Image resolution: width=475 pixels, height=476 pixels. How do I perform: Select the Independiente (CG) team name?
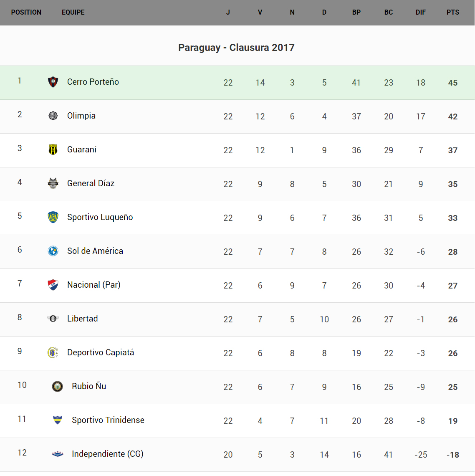coord(108,454)
